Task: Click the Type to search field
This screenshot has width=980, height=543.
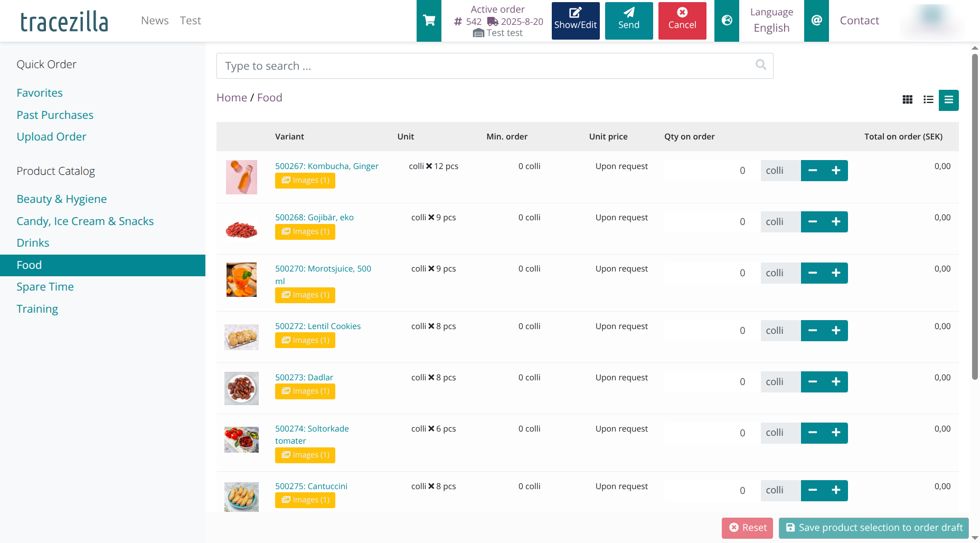Action: [486, 66]
